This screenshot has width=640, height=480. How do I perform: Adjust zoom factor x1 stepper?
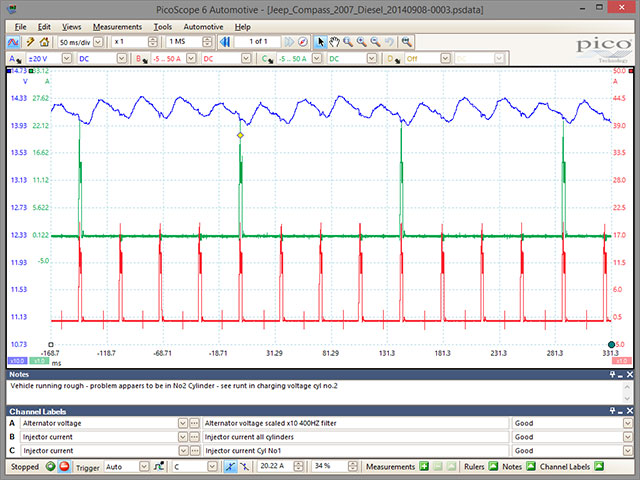pos(153,42)
